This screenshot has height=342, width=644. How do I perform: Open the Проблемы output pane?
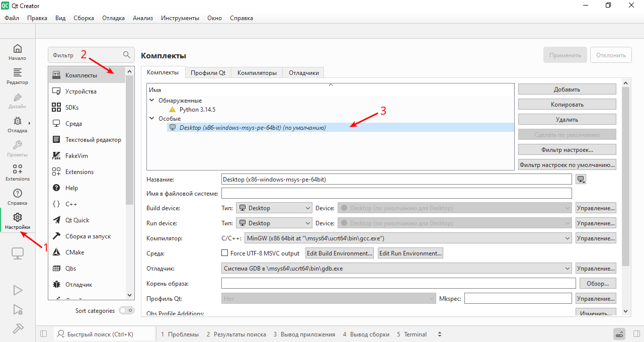[180, 334]
